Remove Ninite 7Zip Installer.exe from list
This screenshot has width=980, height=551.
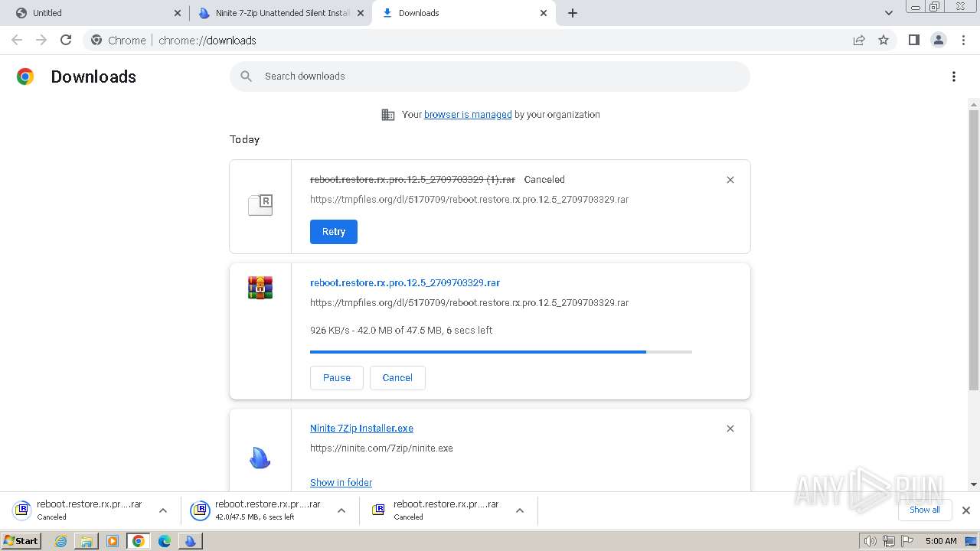730,429
